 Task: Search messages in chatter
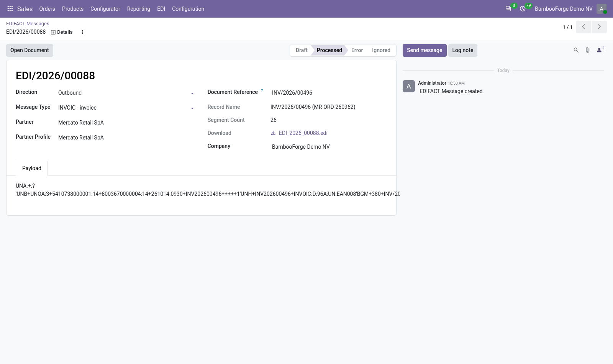tap(576, 50)
